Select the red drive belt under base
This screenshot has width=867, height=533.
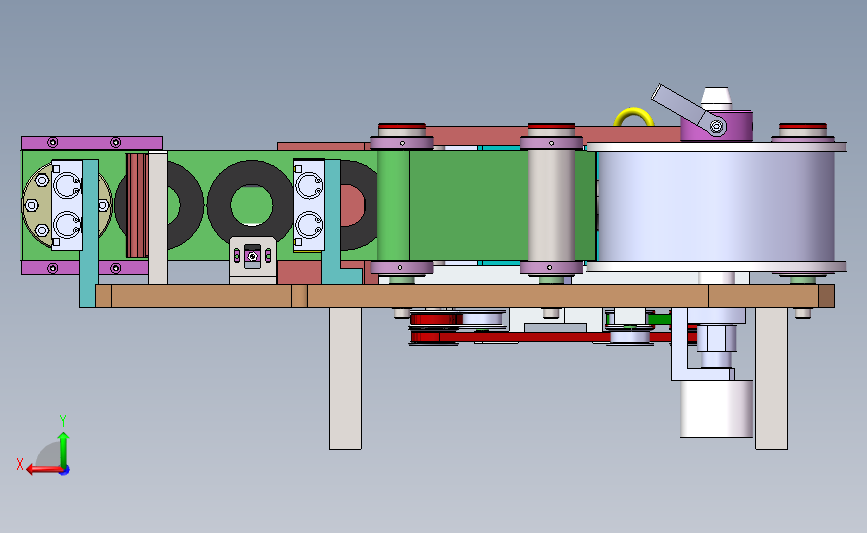coord(553,336)
